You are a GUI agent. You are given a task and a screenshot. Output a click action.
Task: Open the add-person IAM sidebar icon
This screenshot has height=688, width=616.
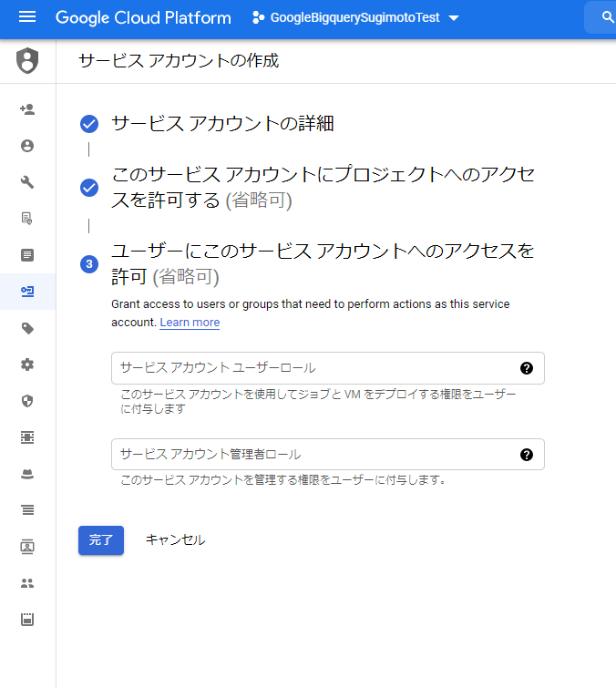[27, 109]
